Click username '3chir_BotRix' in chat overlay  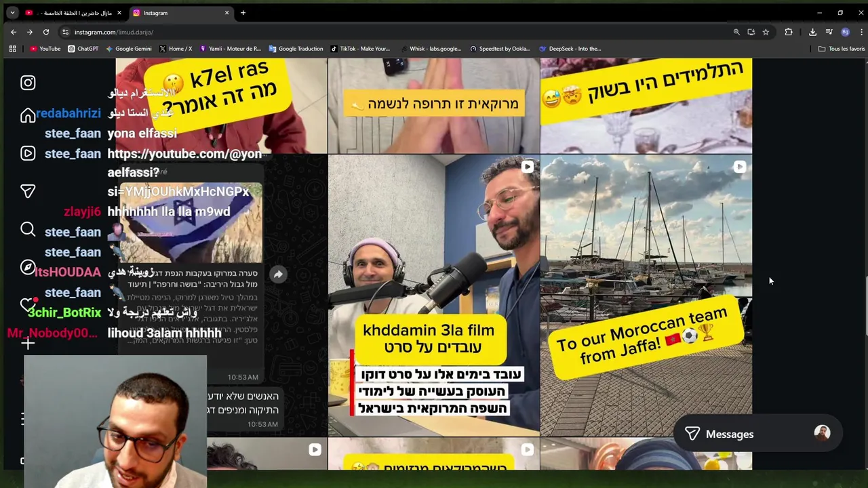(x=64, y=313)
